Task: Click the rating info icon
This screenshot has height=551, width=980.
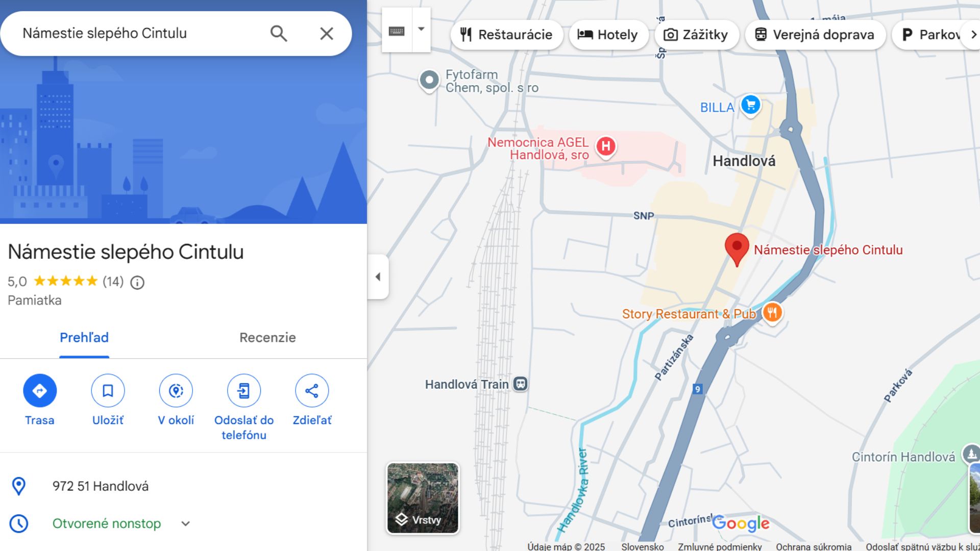Action: (x=137, y=282)
